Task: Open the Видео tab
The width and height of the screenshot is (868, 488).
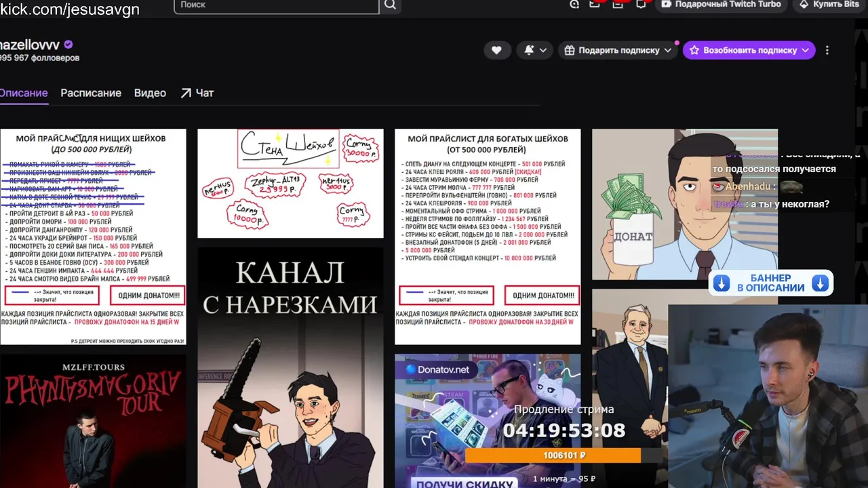Action: pyautogui.click(x=150, y=93)
